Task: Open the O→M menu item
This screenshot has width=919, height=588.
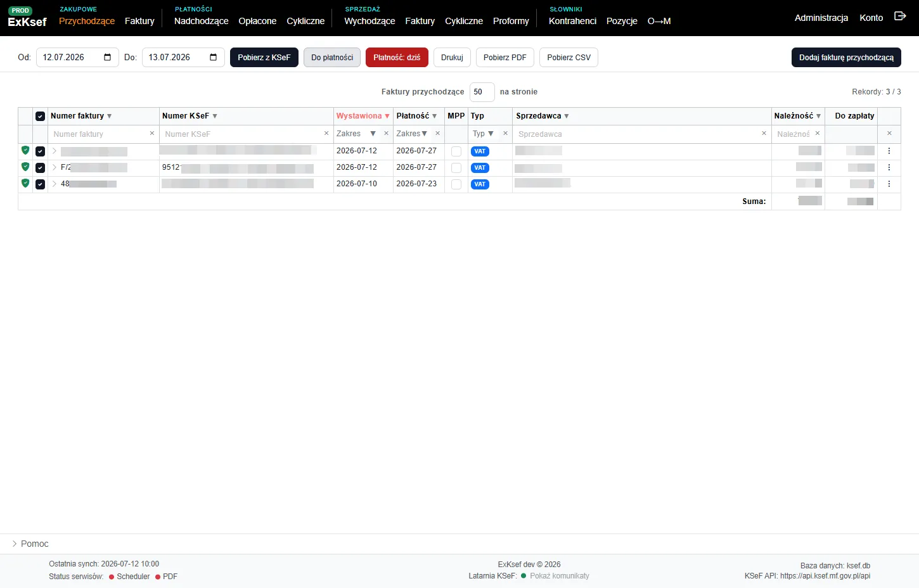Action: [x=659, y=21]
